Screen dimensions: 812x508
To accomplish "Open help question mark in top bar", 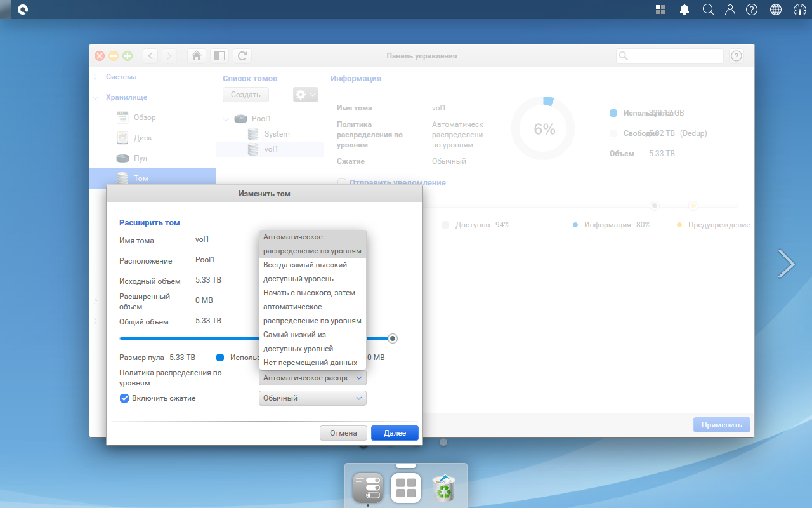I will (752, 10).
